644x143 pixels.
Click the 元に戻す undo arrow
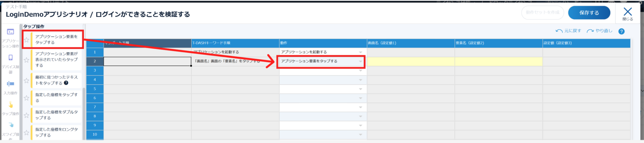click(x=559, y=31)
